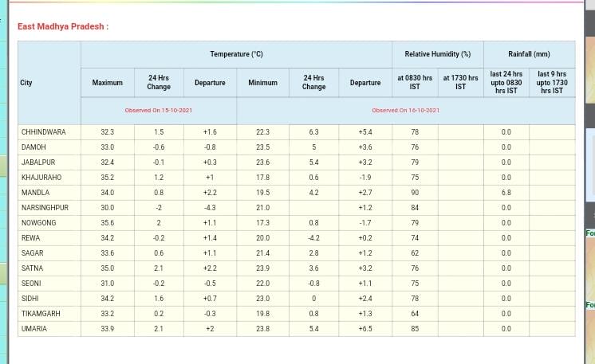Click Nowgong's 35.6 maximum temperature
This screenshot has height=364, width=595.
click(107, 223)
